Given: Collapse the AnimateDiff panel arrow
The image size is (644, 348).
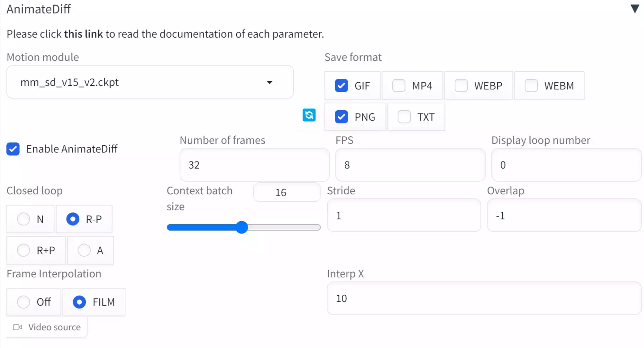Looking at the screenshot, I should coord(635,9).
